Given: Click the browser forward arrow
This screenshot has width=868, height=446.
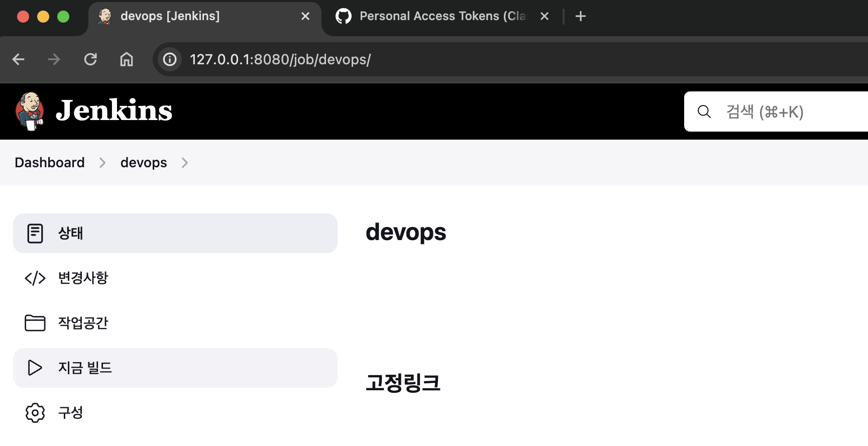Looking at the screenshot, I should [x=54, y=59].
